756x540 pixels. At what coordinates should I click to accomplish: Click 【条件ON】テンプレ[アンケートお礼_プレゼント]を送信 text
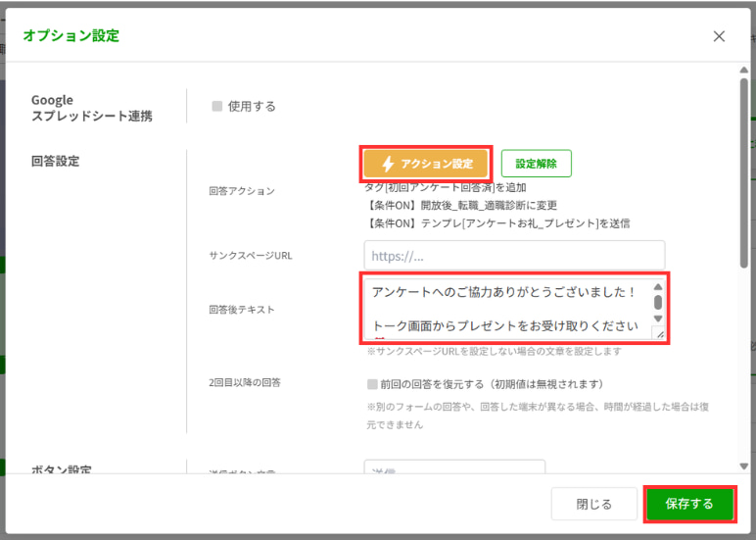click(x=498, y=222)
